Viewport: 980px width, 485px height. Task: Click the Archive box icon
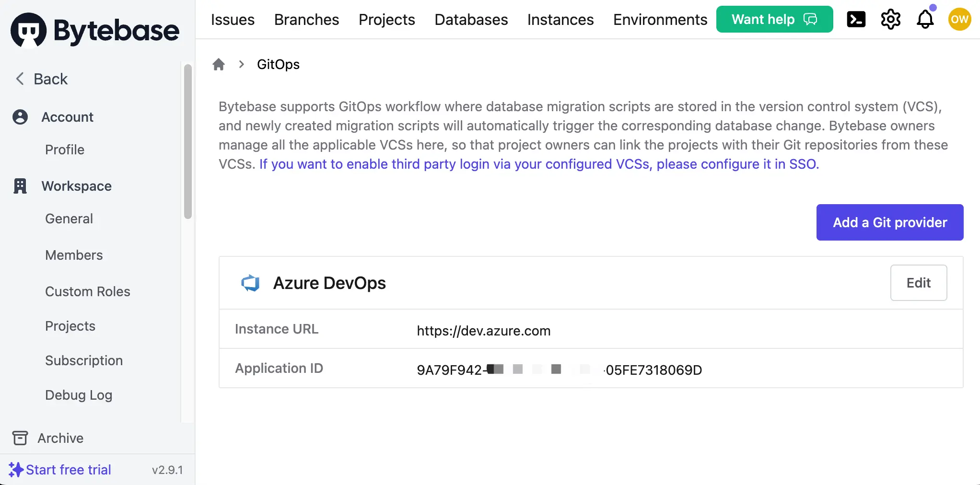point(20,438)
